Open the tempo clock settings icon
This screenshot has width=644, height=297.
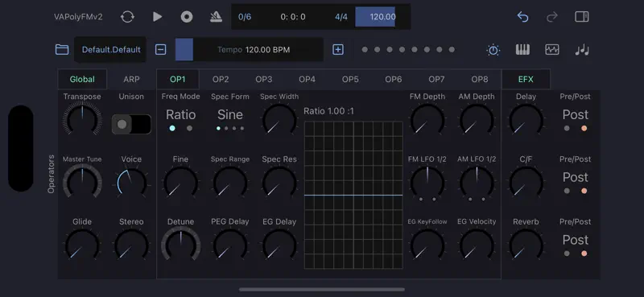click(493, 50)
